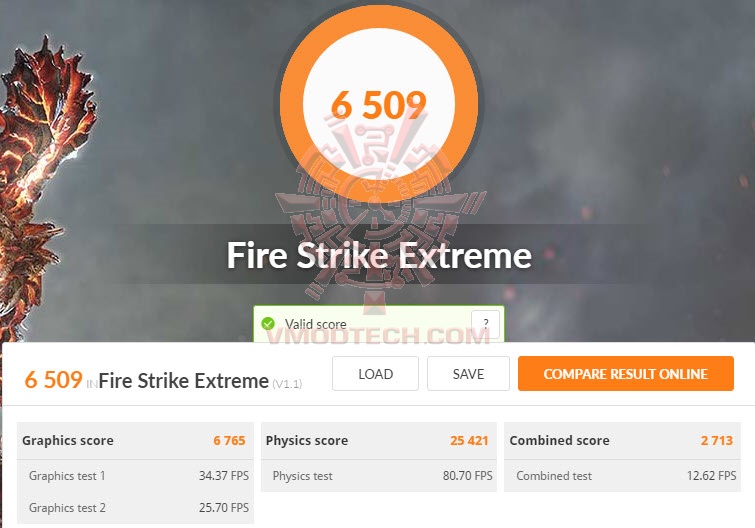The image size is (755, 528).
Task: Click the green Valid score checkmark icon
Action: (x=268, y=323)
